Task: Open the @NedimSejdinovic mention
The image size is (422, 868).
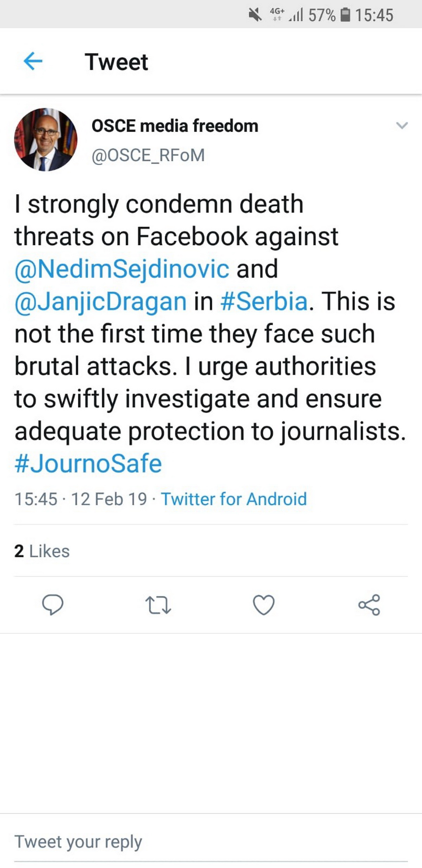Action: click(x=122, y=269)
